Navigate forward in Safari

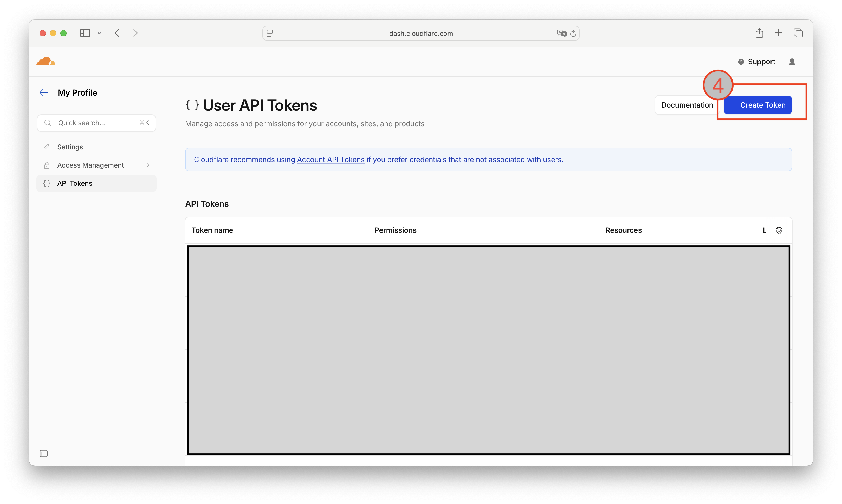[135, 33]
